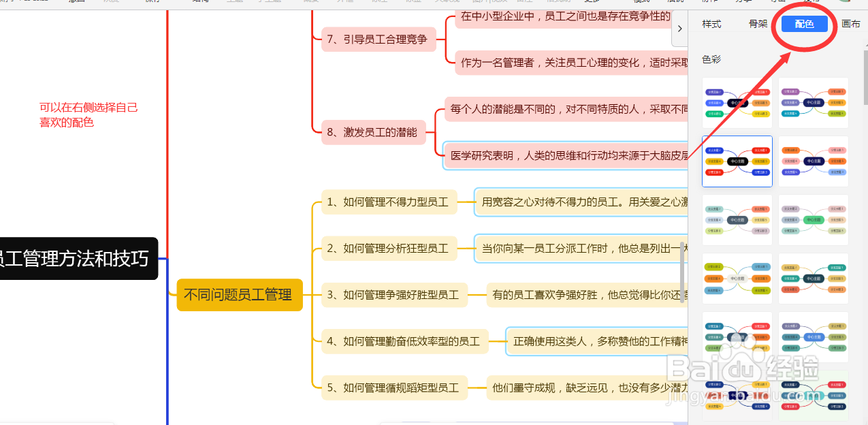The width and height of the screenshot is (868, 425).
Task: Insert a new 主题 topic node
Action: (235, 2)
